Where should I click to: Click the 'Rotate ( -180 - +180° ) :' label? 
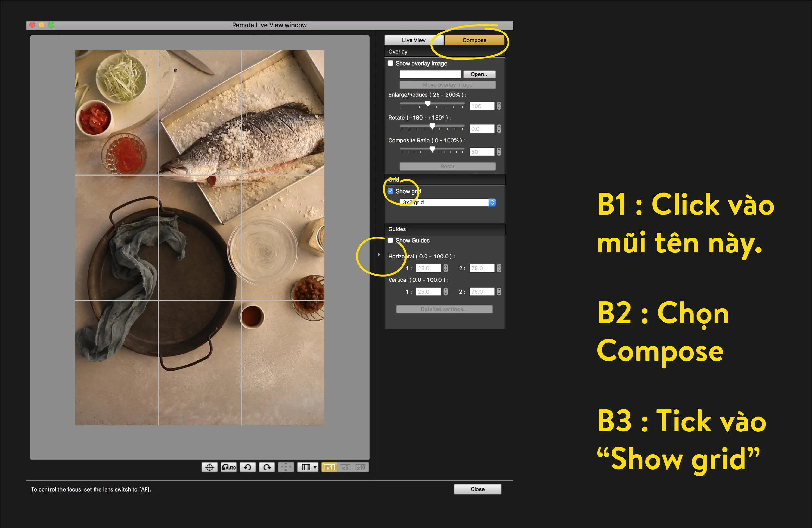pyautogui.click(x=420, y=117)
